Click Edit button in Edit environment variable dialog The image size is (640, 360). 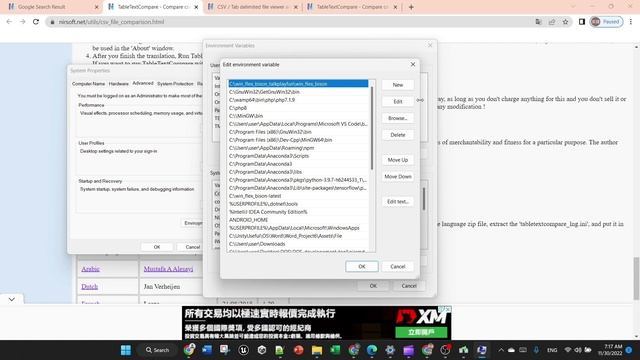pos(398,101)
